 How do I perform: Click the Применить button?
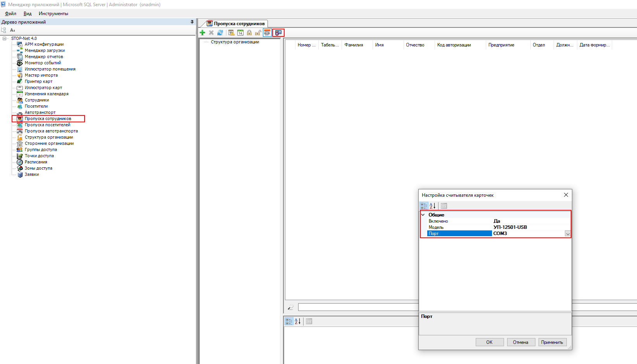point(552,342)
